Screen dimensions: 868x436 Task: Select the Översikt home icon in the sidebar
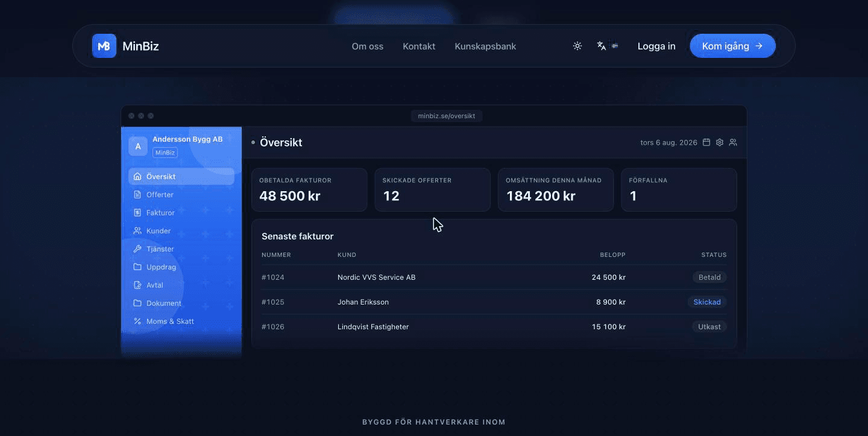[137, 177]
